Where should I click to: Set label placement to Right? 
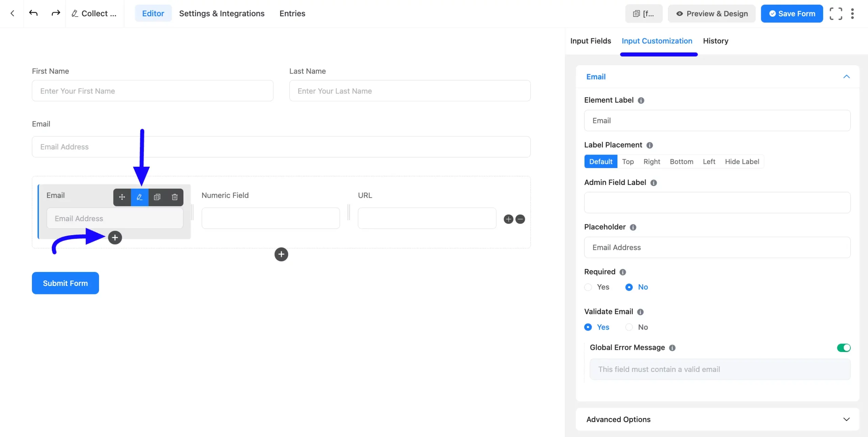tap(652, 162)
